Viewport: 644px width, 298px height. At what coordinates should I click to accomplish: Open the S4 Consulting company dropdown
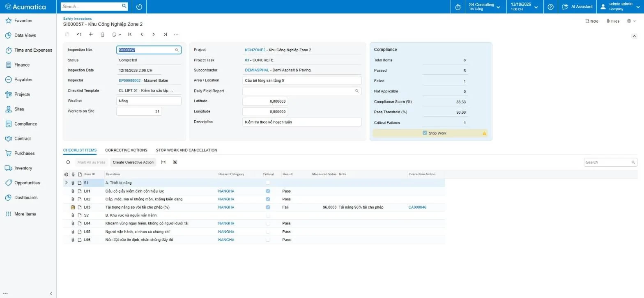click(485, 7)
